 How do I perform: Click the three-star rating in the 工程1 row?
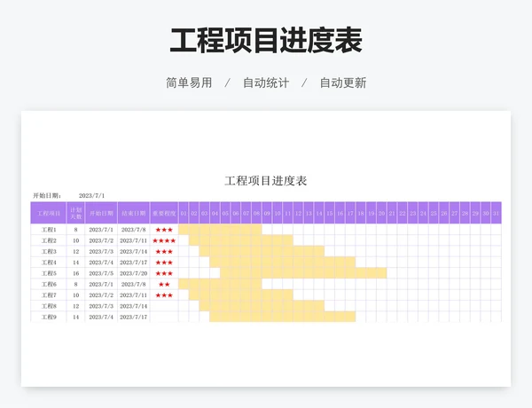(164, 230)
